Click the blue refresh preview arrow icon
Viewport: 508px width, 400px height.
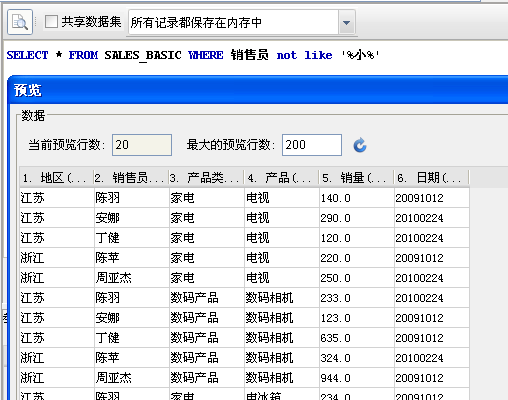click(360, 145)
